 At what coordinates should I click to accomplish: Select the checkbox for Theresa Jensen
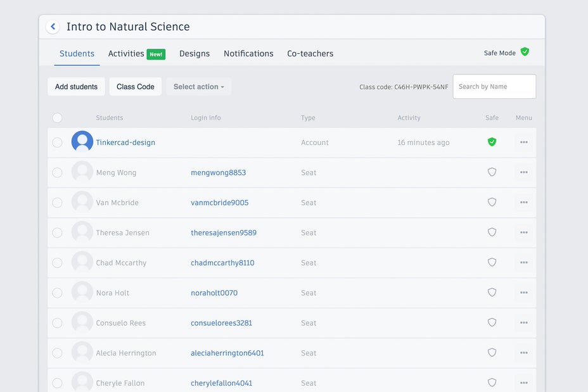(58, 232)
